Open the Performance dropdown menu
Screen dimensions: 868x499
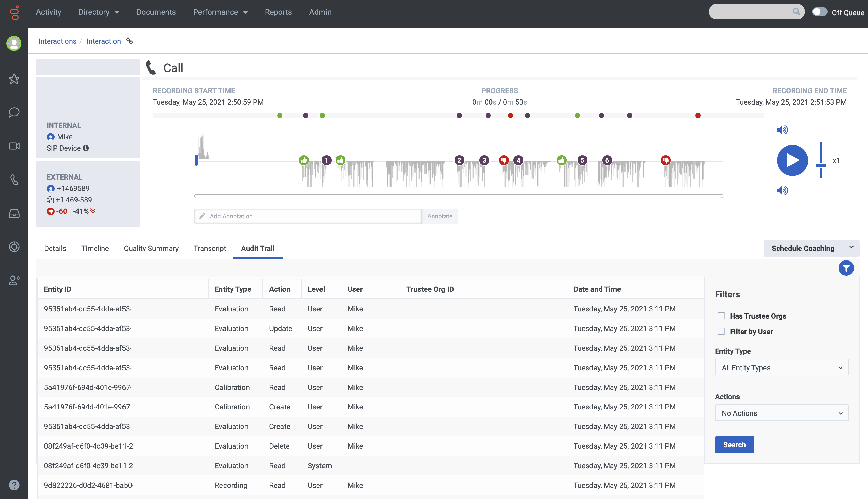tap(220, 12)
